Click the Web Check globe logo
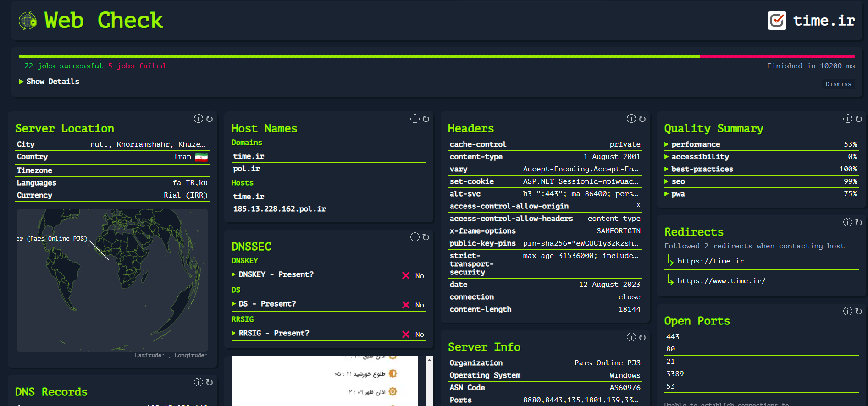The image size is (868, 406). coord(28,21)
